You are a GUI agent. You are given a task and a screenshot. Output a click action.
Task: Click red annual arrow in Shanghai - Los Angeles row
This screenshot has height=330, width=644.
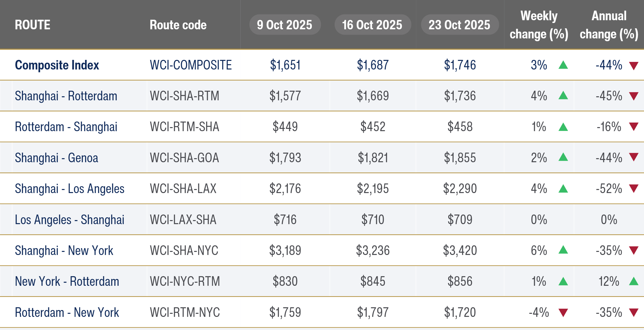pyautogui.click(x=634, y=188)
